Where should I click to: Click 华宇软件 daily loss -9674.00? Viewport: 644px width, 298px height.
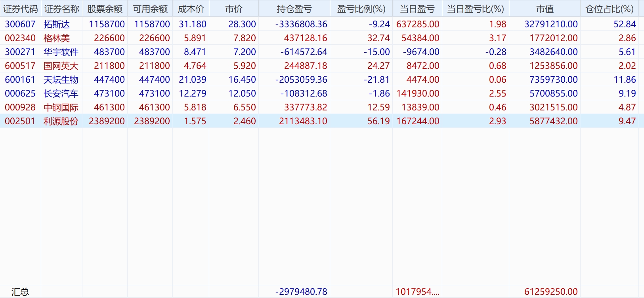421,52
